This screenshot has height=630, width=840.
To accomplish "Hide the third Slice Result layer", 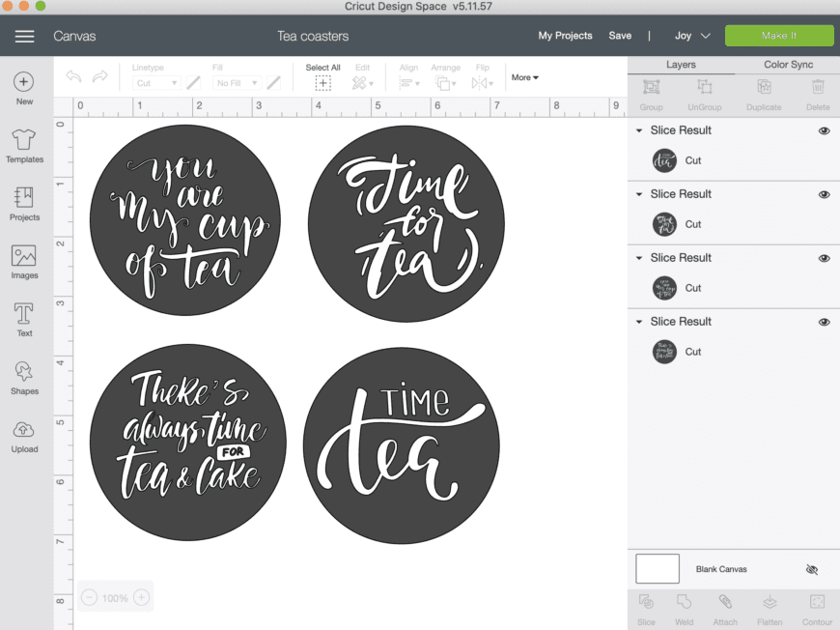I will [824, 258].
